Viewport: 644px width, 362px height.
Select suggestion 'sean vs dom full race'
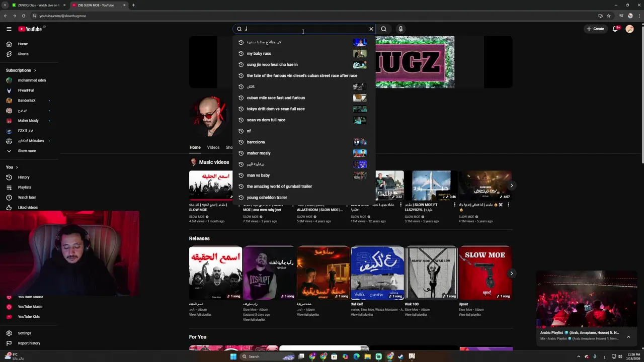[x=304, y=120]
